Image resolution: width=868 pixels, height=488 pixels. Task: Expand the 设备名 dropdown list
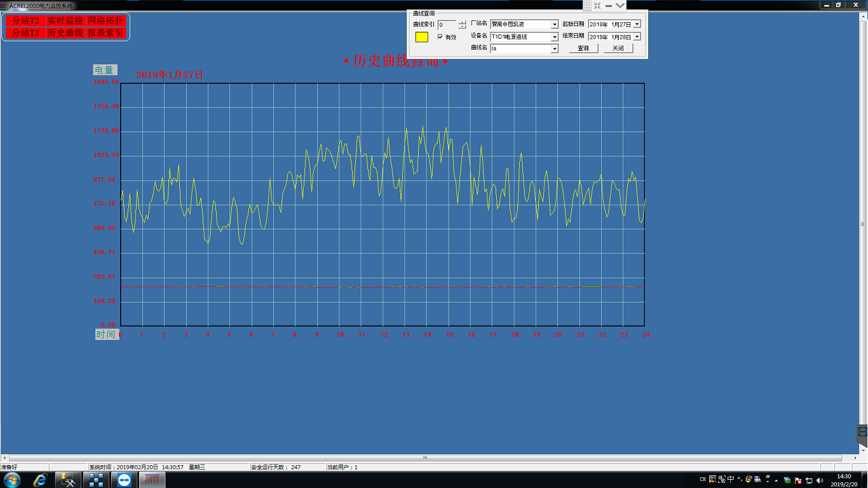click(555, 37)
